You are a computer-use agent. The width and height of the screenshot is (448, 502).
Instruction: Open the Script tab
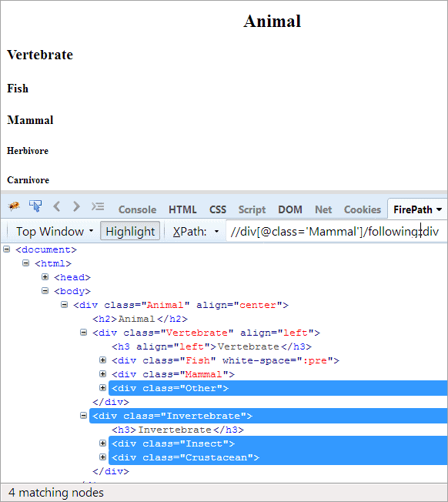click(252, 209)
